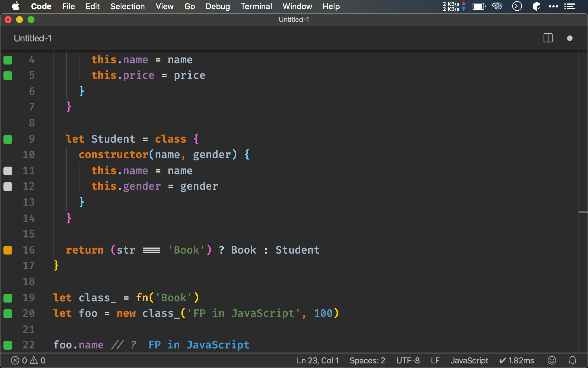Open notifications bell in status bar

point(572,360)
